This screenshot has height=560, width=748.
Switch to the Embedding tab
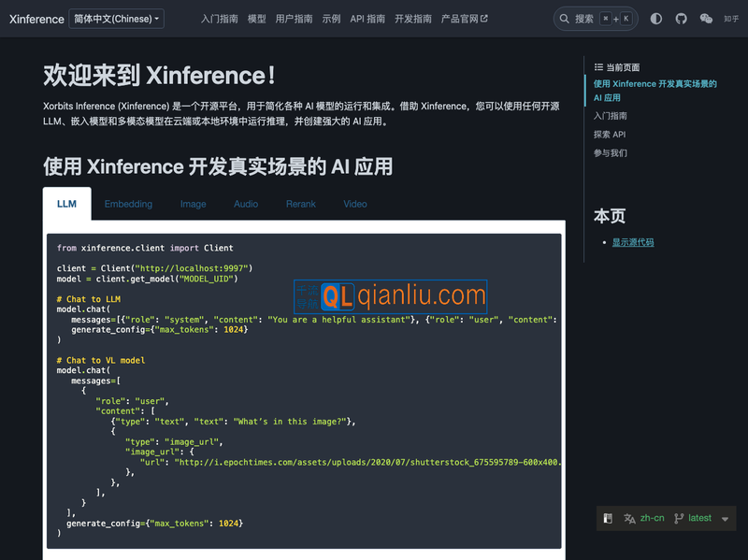point(128,204)
